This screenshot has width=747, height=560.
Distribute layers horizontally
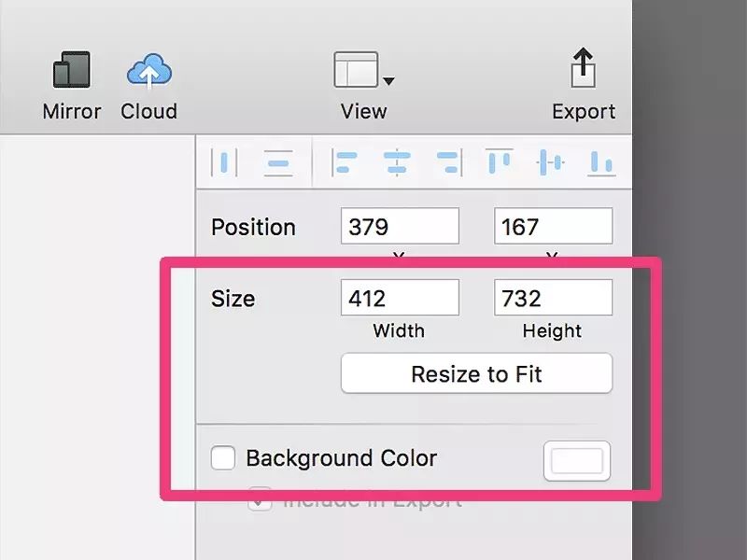tap(224, 163)
